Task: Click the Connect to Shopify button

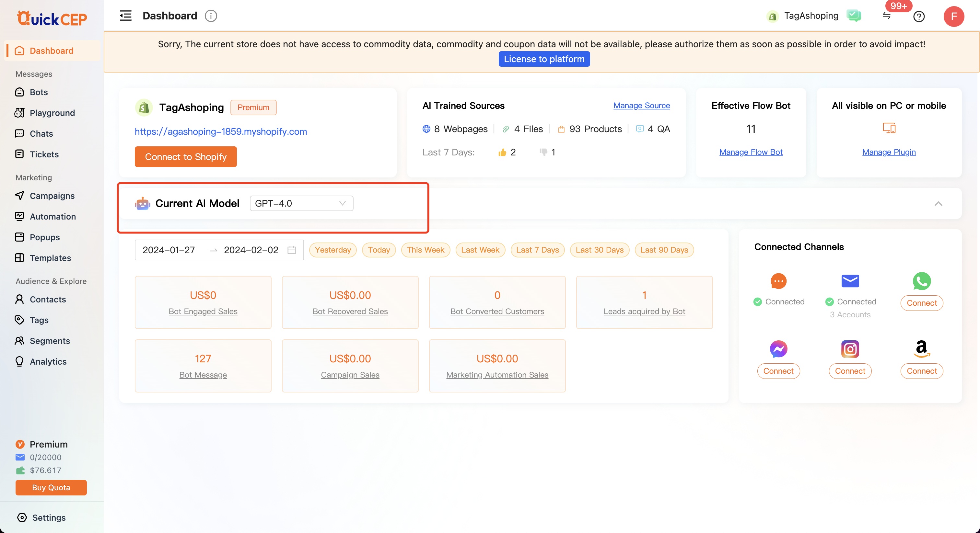Action: point(186,157)
